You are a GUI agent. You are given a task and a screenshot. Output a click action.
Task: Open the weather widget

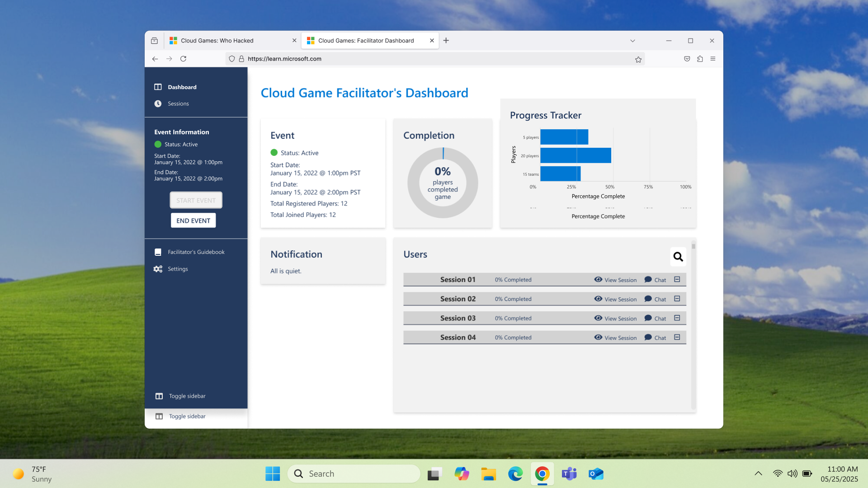(x=33, y=474)
